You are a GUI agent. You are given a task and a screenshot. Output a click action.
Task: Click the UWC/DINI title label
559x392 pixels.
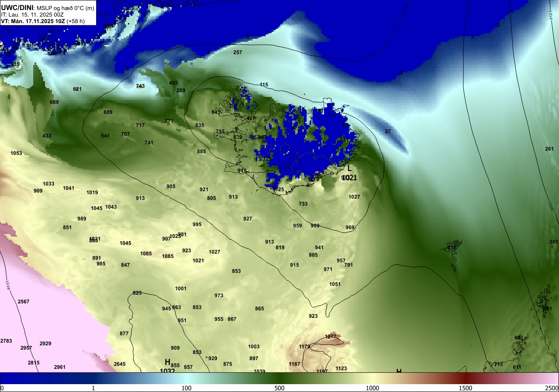click(17, 7)
